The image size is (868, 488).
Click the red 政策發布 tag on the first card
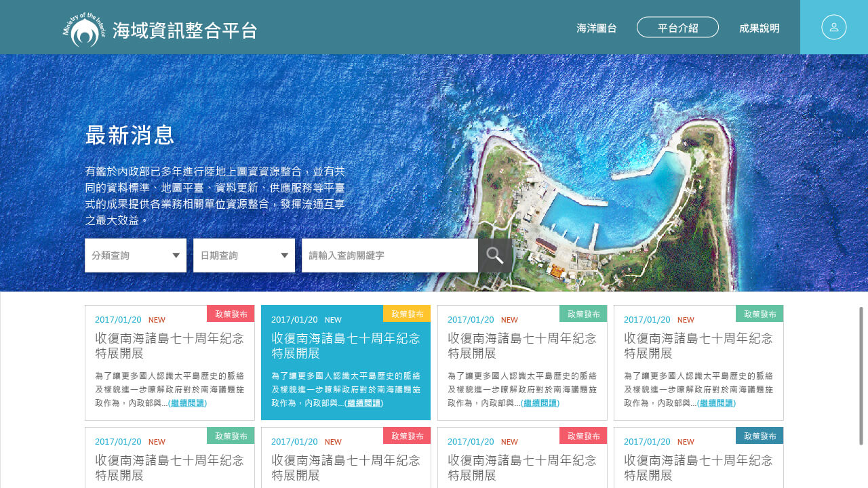coord(231,314)
